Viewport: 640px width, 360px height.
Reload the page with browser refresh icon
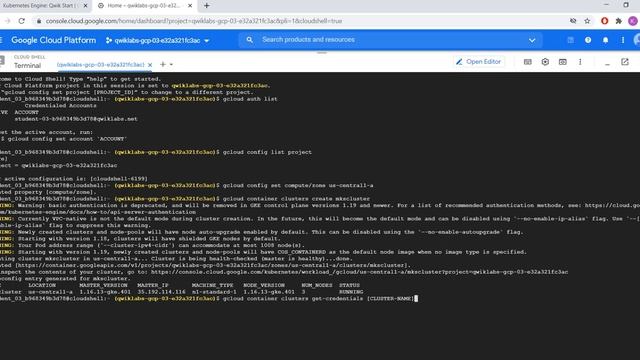pos(22,21)
